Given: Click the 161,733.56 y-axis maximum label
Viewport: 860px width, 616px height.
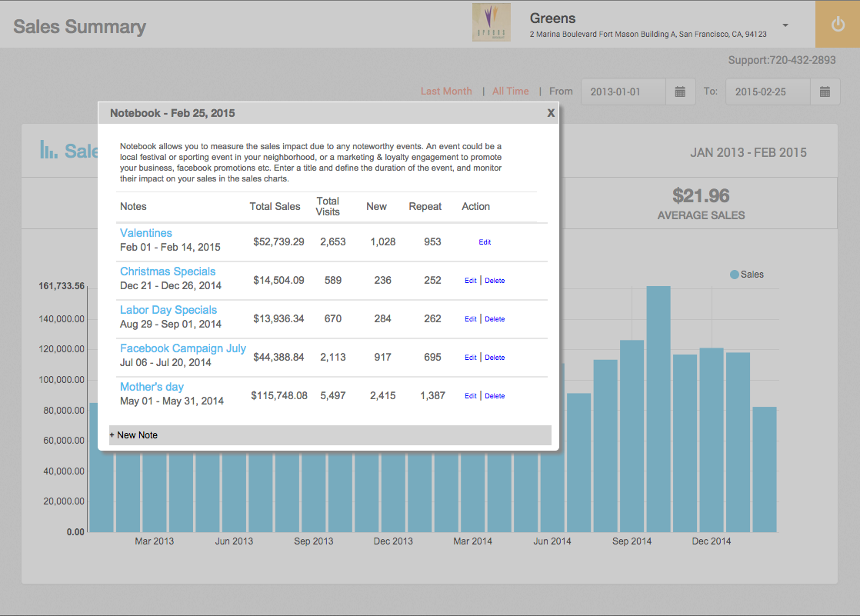Looking at the screenshot, I should (x=62, y=286).
